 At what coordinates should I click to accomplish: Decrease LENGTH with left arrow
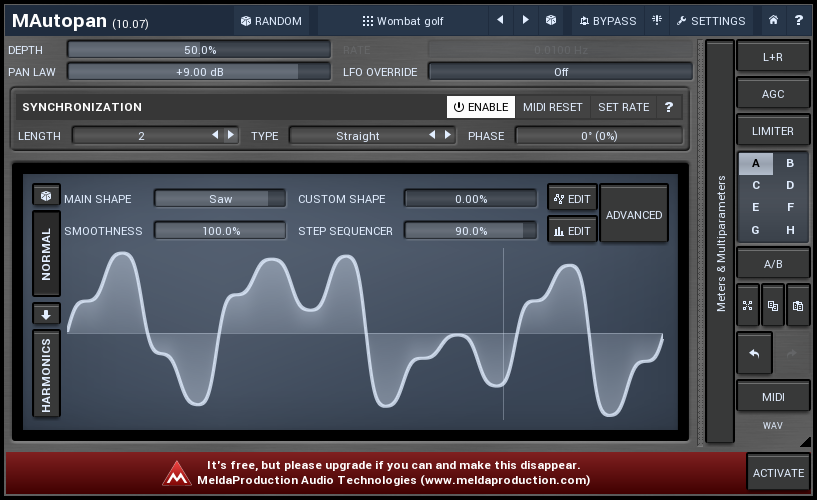tap(215, 135)
